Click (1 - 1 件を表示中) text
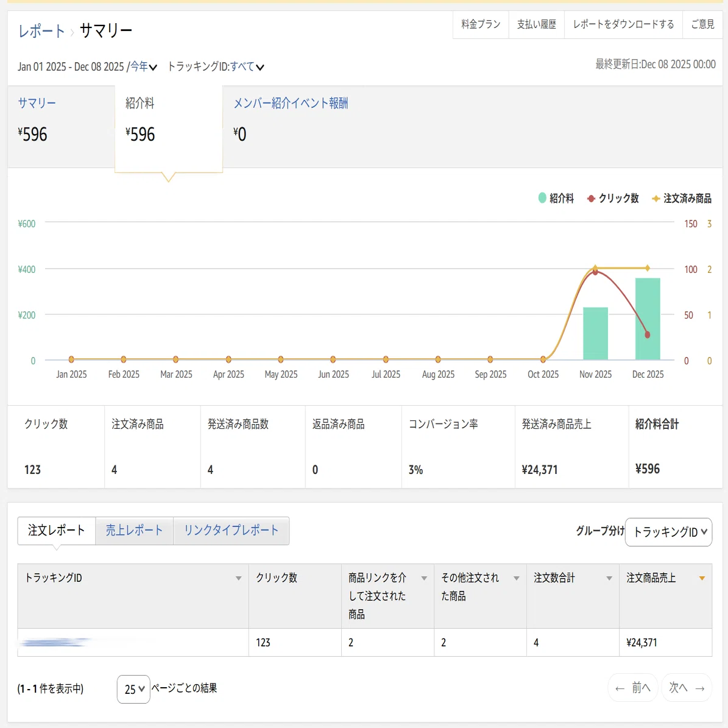Screen dimensions: 728x728 point(50,688)
